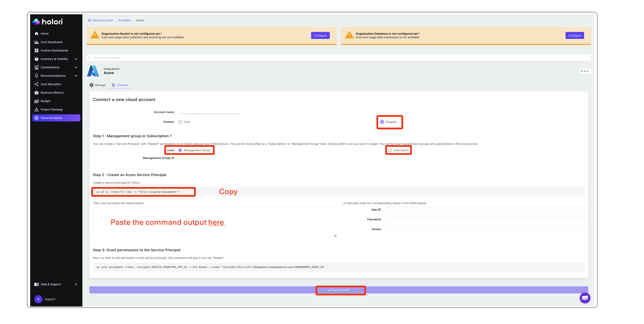Click Save & Verify button
The width and height of the screenshot is (644, 324).
click(x=339, y=290)
